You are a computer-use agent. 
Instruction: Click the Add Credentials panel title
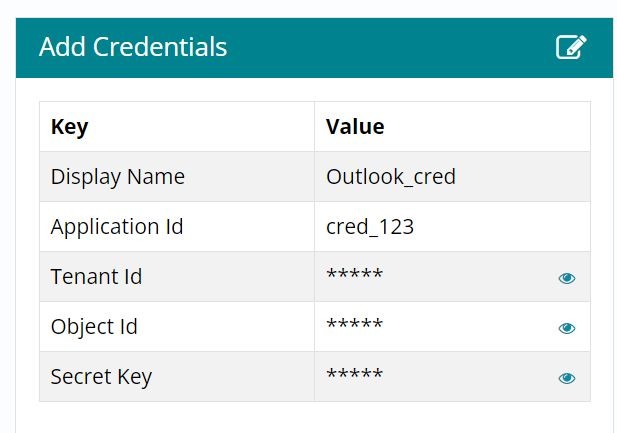[133, 47]
